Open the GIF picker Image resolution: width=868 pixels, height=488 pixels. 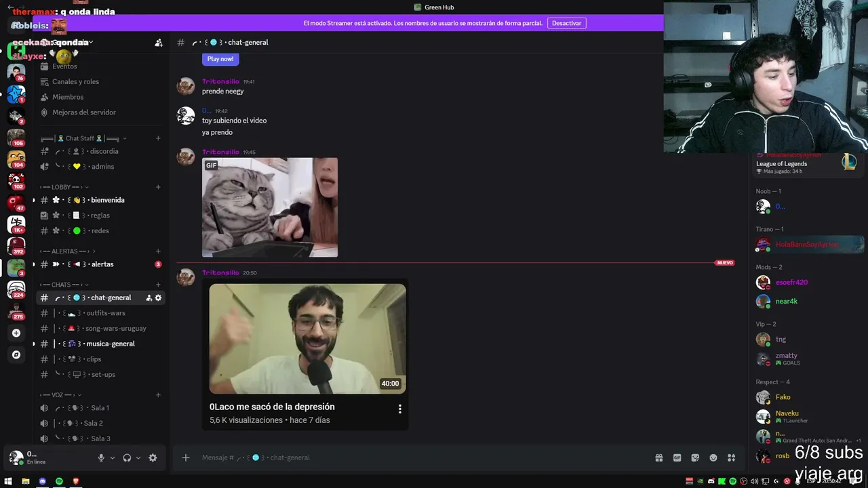point(677,457)
